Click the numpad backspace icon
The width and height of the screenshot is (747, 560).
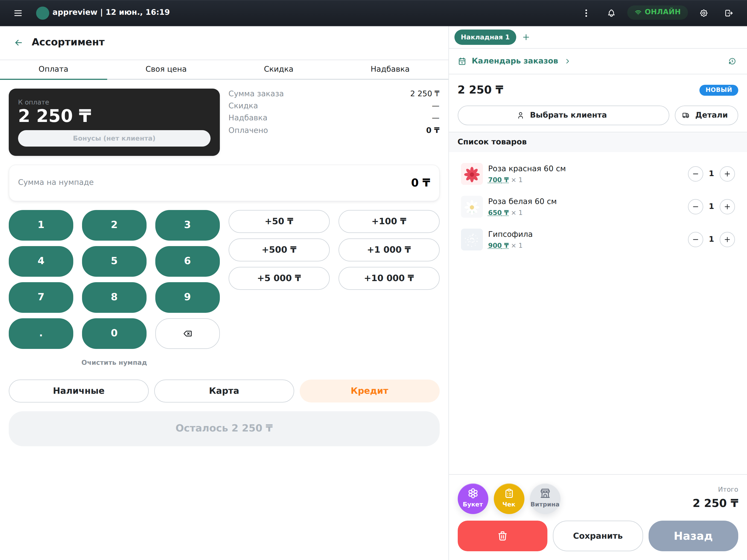coord(187,333)
